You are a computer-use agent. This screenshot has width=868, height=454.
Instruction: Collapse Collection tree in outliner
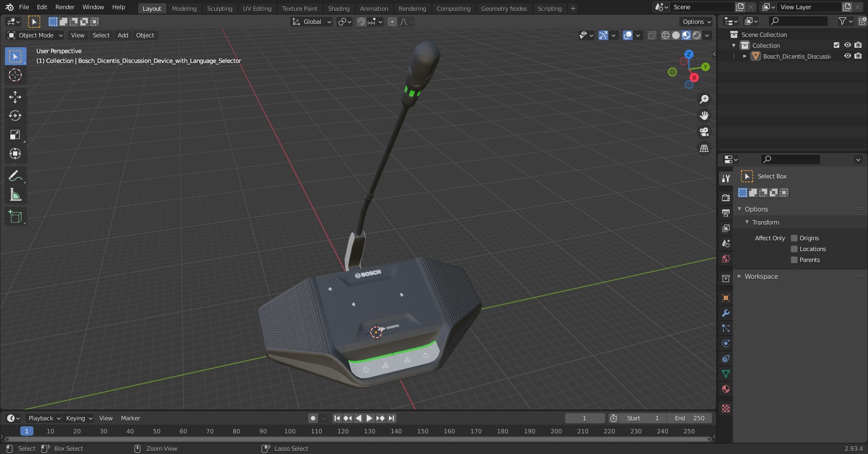point(734,46)
